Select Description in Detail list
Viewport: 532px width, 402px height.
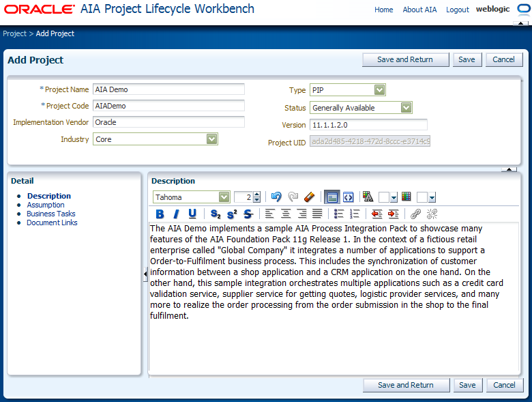pos(49,196)
